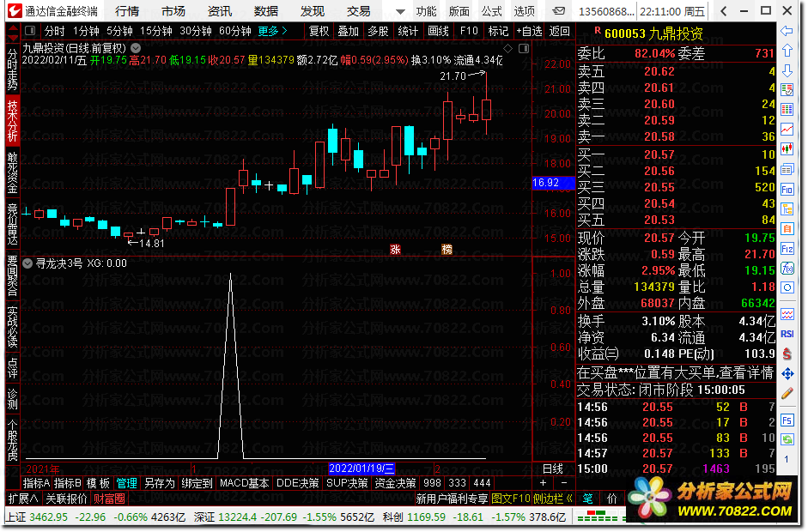Click the minus zoom-out chart button

pos(563,482)
